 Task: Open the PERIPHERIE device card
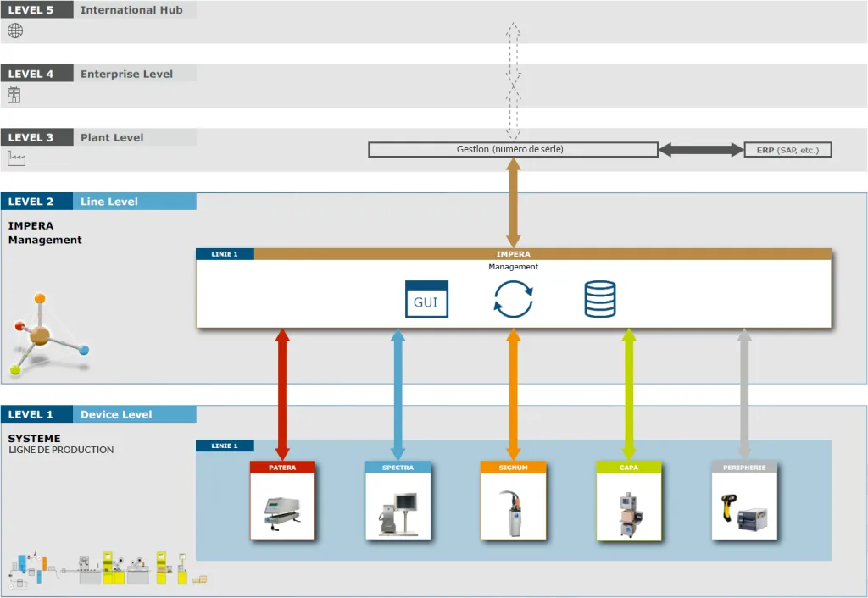(744, 501)
